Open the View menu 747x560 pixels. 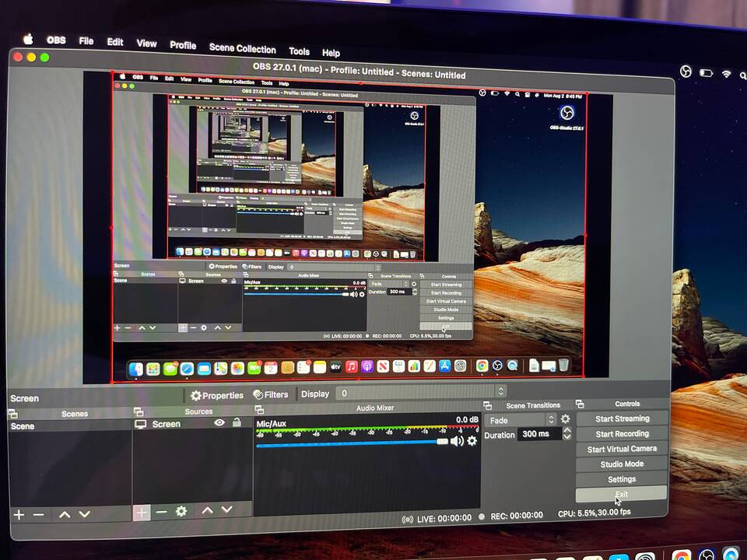click(x=147, y=44)
